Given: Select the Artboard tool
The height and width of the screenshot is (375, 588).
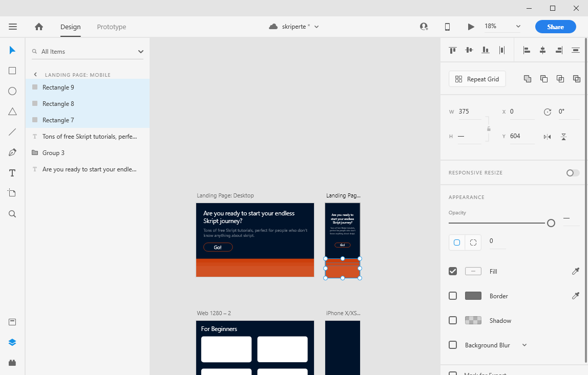Looking at the screenshot, I should (12, 193).
